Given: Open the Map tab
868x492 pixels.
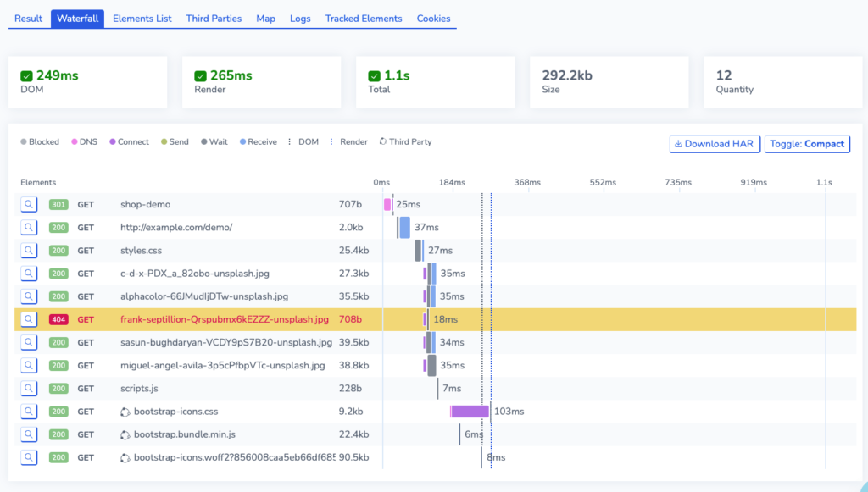Looking at the screenshot, I should 265,19.
